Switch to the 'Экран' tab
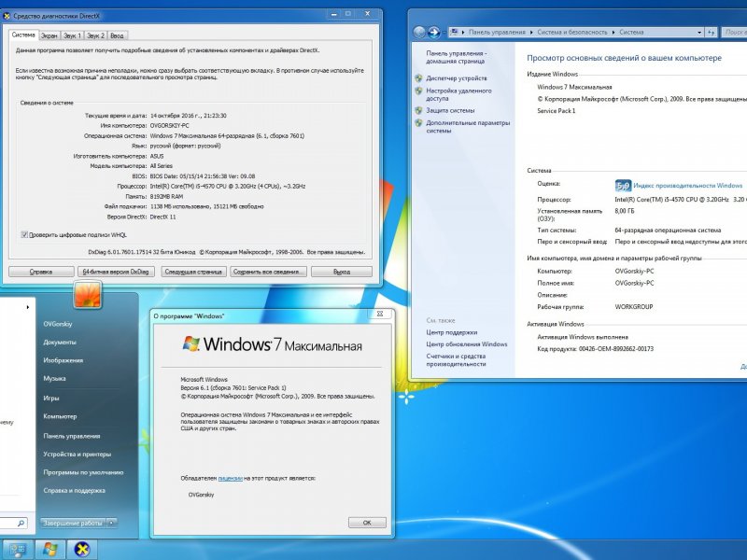This screenshot has height=560, width=747. point(49,35)
